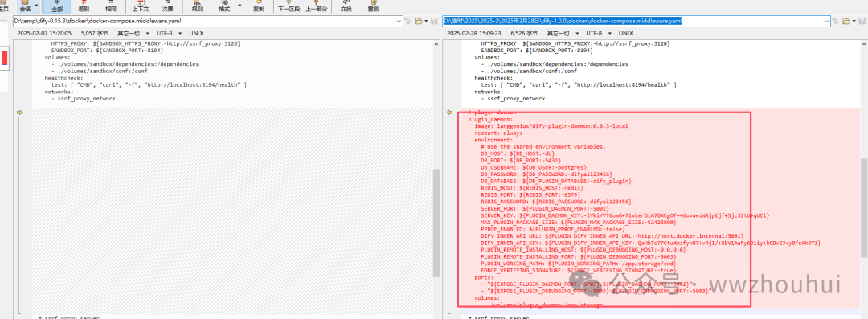Expand the left path history dropdown

coord(399,21)
